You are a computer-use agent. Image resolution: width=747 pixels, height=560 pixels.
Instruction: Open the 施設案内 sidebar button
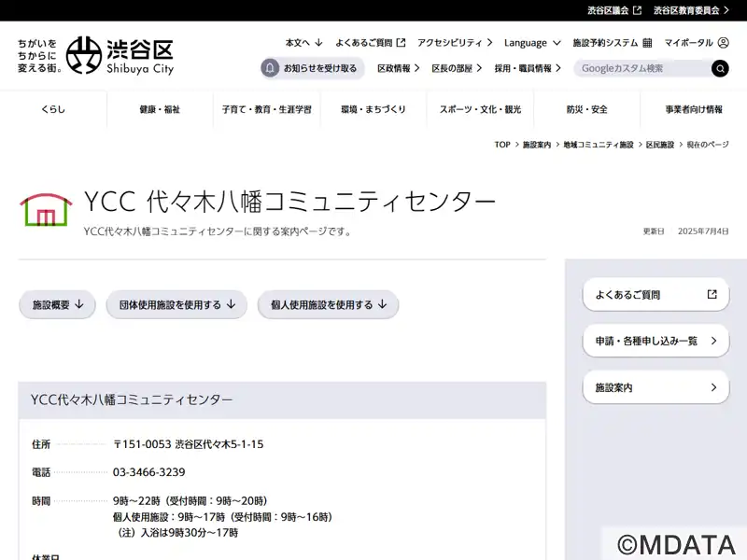pos(656,387)
